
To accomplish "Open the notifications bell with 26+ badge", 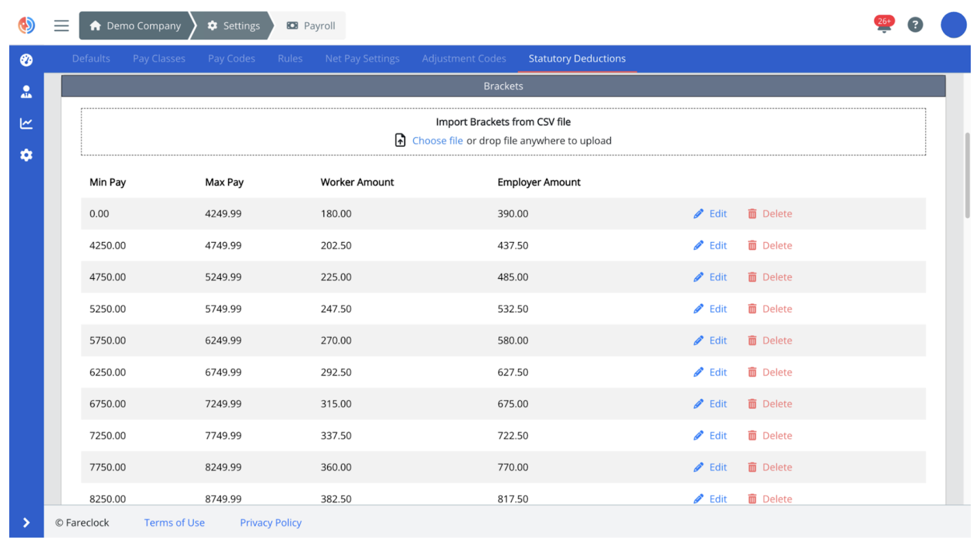I will 884,25.
